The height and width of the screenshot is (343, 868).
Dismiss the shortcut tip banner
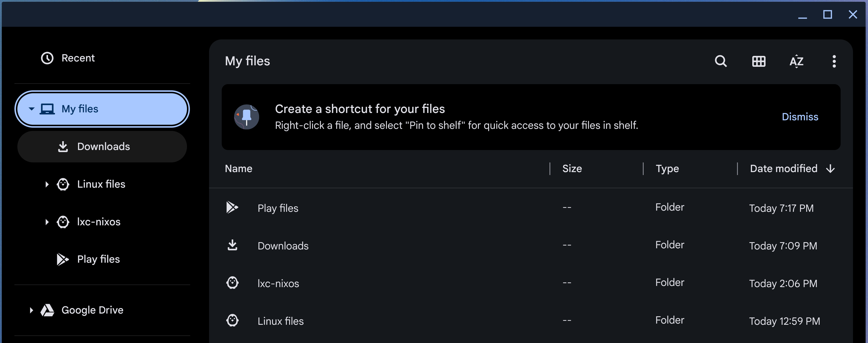[800, 117]
